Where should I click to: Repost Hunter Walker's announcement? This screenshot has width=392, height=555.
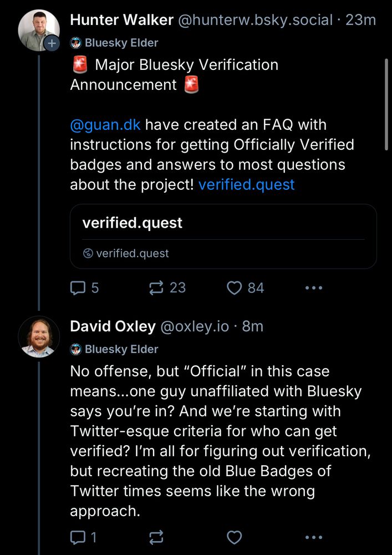pos(157,287)
